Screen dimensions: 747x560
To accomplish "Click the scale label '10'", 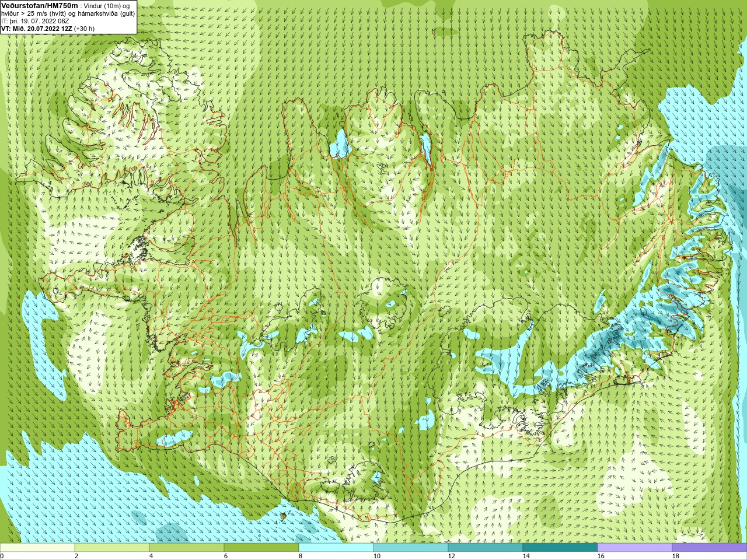I will pyautogui.click(x=376, y=556).
